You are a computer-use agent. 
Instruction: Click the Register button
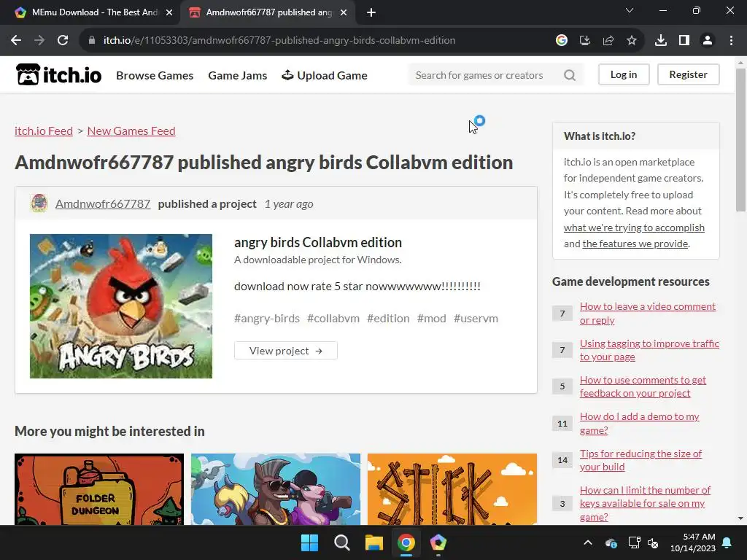(688, 75)
